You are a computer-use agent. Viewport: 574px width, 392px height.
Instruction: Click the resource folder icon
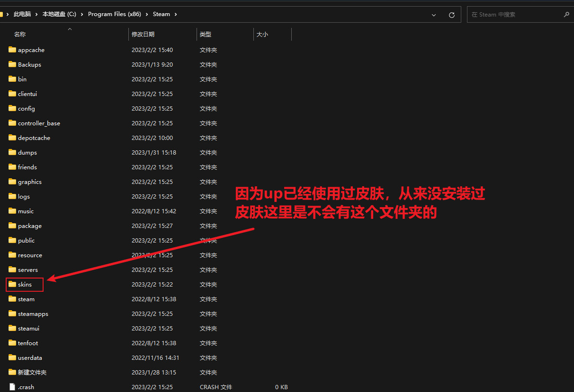coord(12,255)
